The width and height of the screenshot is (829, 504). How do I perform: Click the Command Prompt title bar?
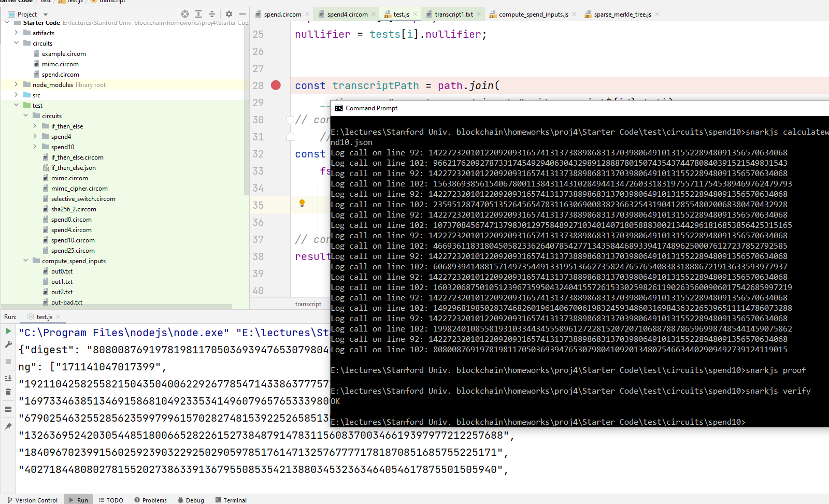(580, 108)
